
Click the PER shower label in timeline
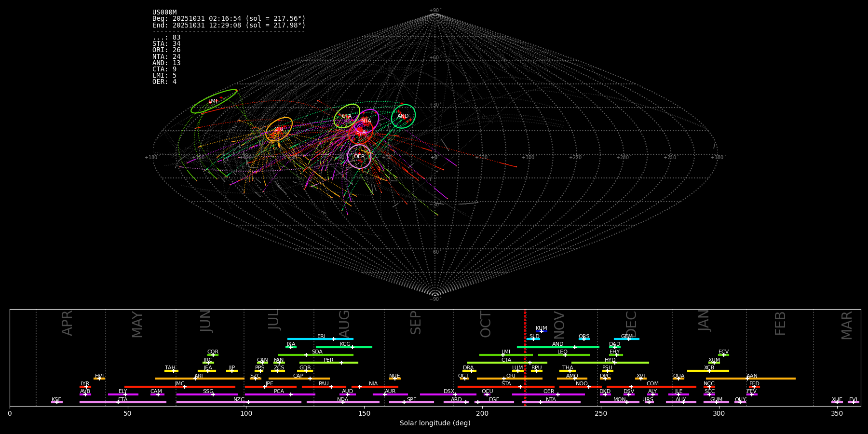(x=328, y=360)
